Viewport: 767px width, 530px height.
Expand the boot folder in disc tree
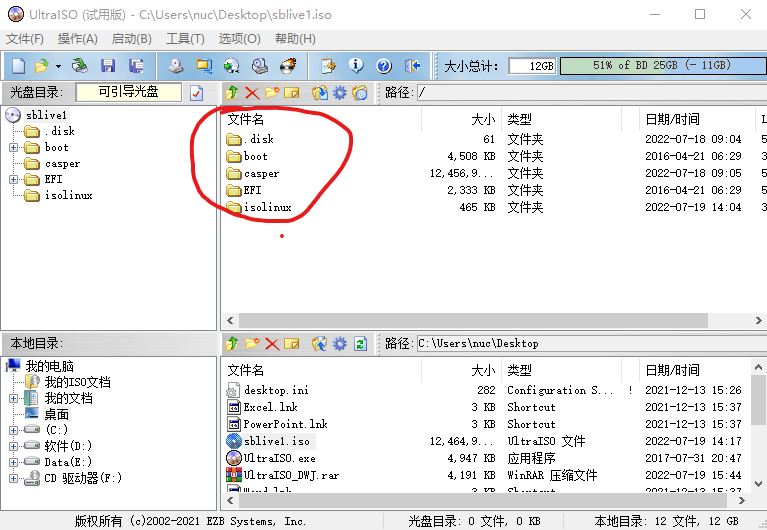13,147
